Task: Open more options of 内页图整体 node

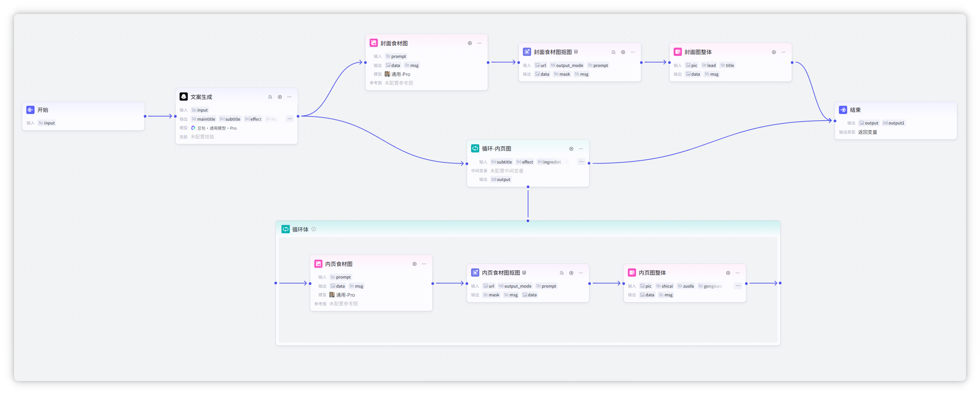Action: coord(737,273)
